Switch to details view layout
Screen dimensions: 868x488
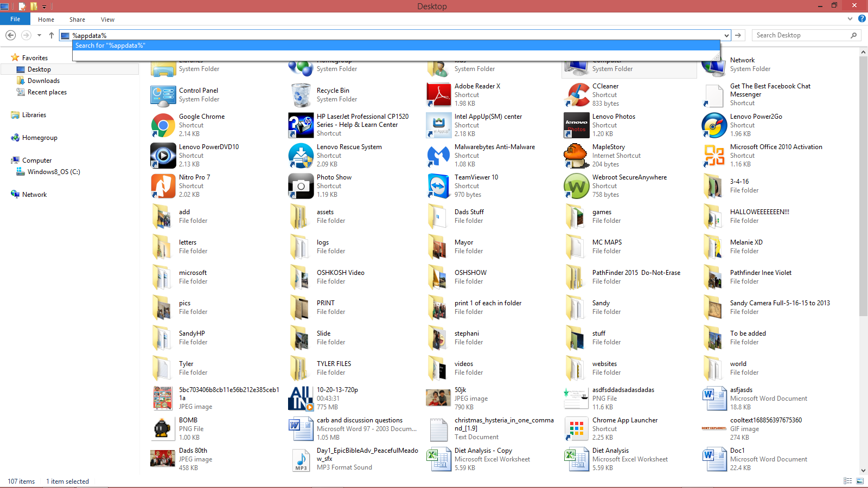click(x=848, y=481)
